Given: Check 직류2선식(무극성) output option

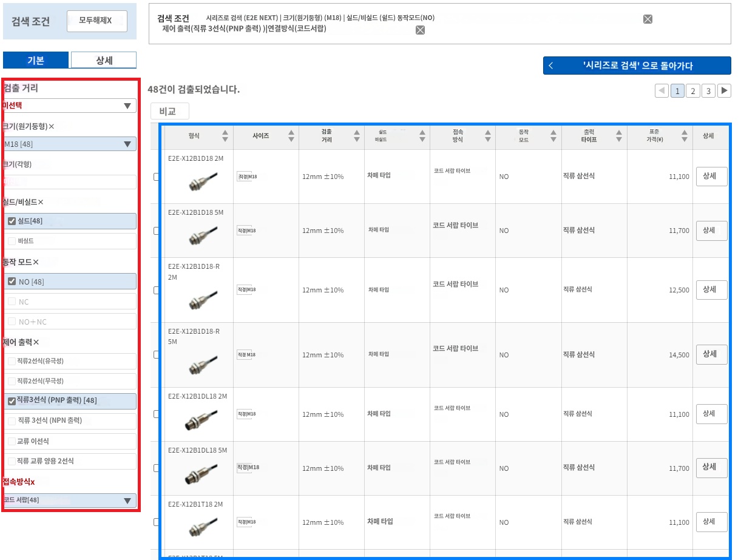Looking at the screenshot, I should click(12, 381).
